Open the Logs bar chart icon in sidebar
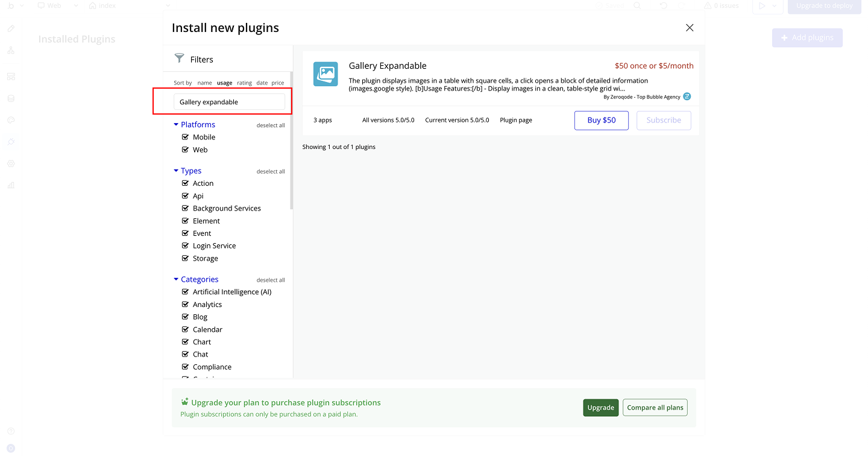Image resolution: width=868 pixels, height=456 pixels. pyautogui.click(x=11, y=185)
